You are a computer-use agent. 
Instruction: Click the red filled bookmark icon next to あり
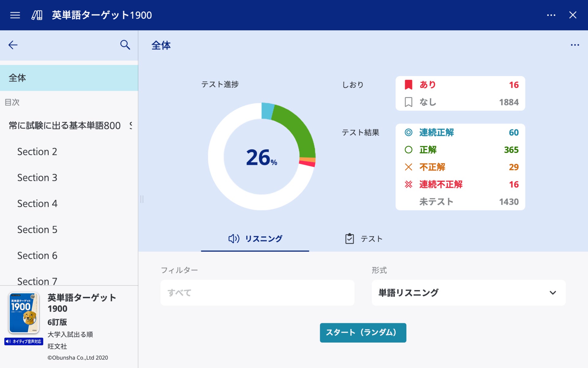click(409, 85)
